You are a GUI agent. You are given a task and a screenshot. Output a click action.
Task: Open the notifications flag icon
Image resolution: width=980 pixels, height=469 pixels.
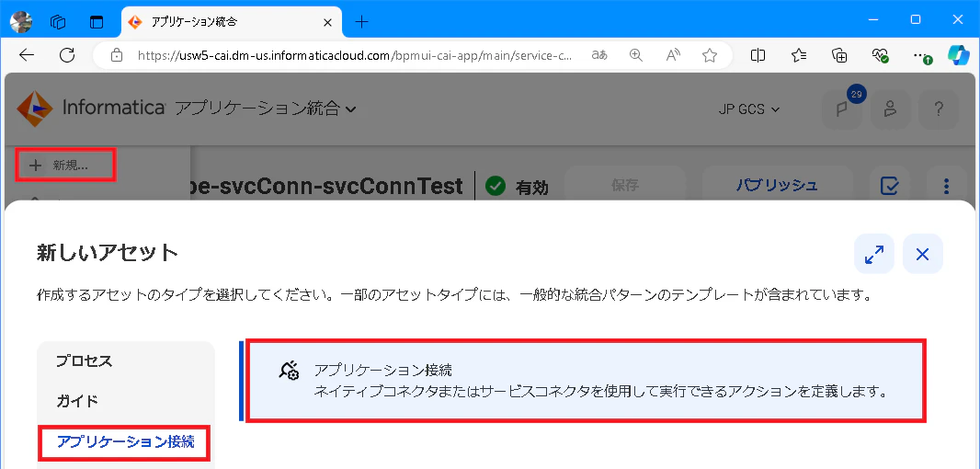841,109
